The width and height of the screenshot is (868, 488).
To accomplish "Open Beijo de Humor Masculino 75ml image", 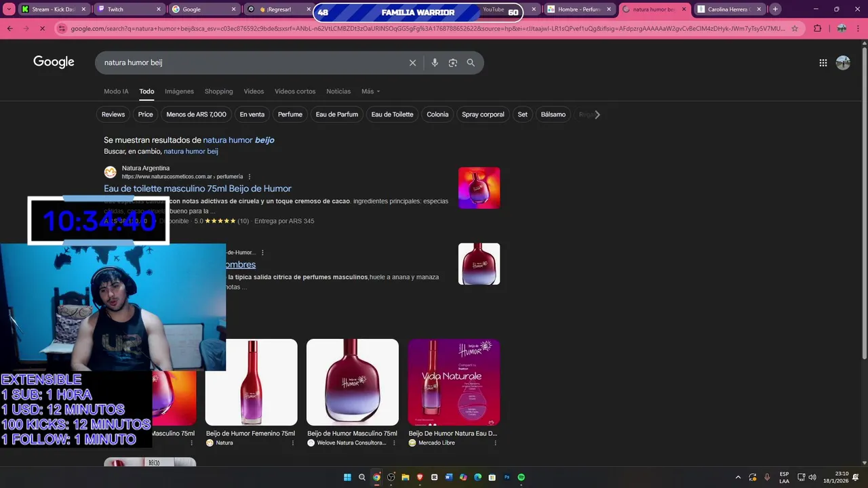I will click(x=353, y=382).
